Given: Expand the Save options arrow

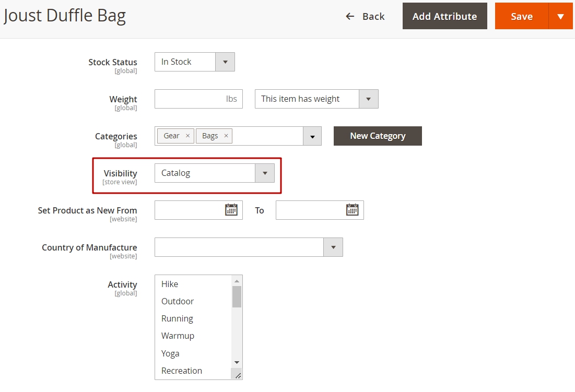Looking at the screenshot, I should [561, 16].
